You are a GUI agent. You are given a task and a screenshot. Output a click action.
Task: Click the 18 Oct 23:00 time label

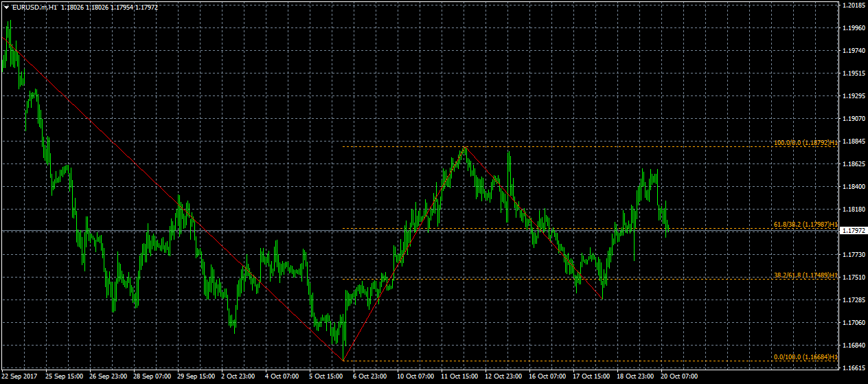(x=636, y=376)
